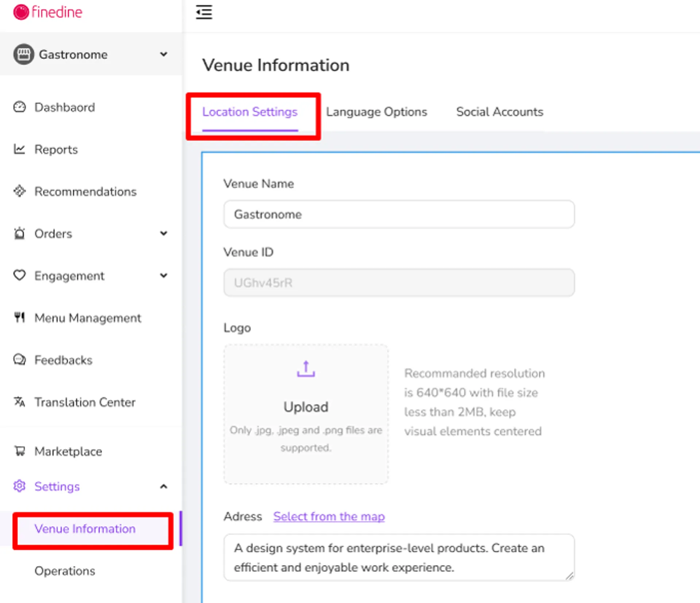Click the disabled Venue ID field
This screenshot has height=603, width=700.
point(399,283)
